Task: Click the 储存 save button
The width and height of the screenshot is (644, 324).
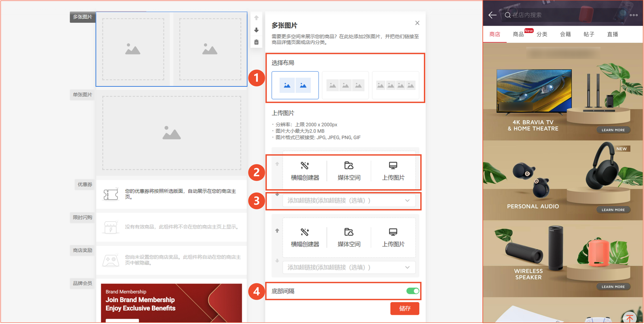Action: coord(404,309)
